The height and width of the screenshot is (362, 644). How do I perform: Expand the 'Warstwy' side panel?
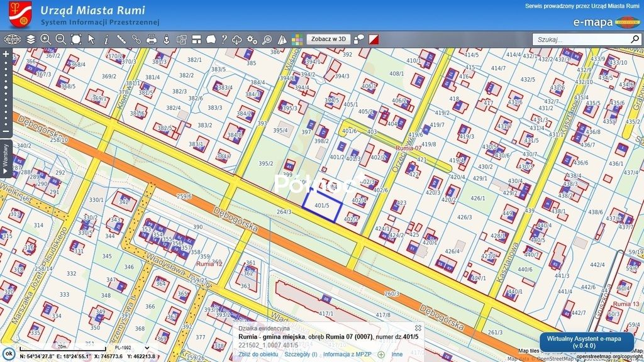tap(5, 159)
